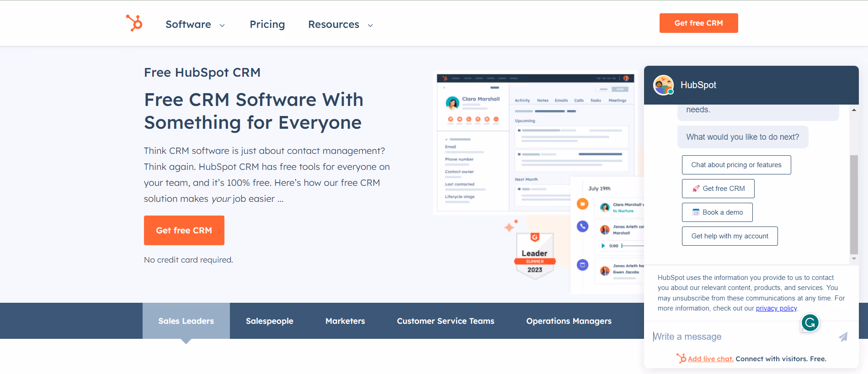The width and height of the screenshot is (868, 374).
Task: Select the Sales Leaders tab
Action: (186, 321)
